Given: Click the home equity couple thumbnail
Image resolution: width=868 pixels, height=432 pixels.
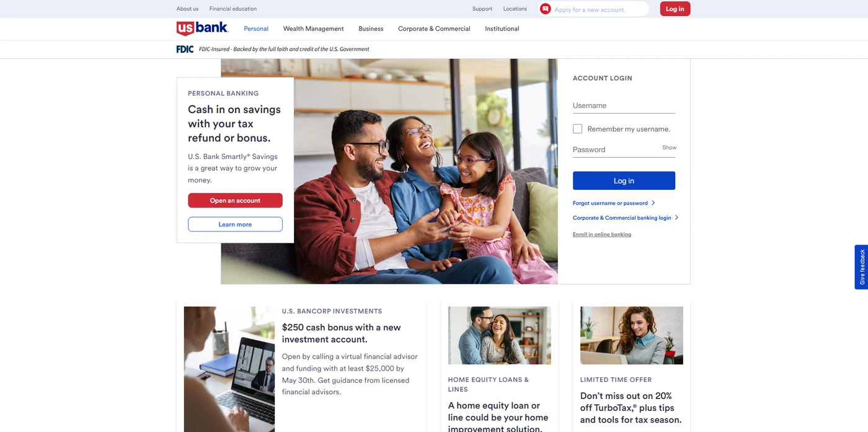Looking at the screenshot, I should click(x=500, y=335).
